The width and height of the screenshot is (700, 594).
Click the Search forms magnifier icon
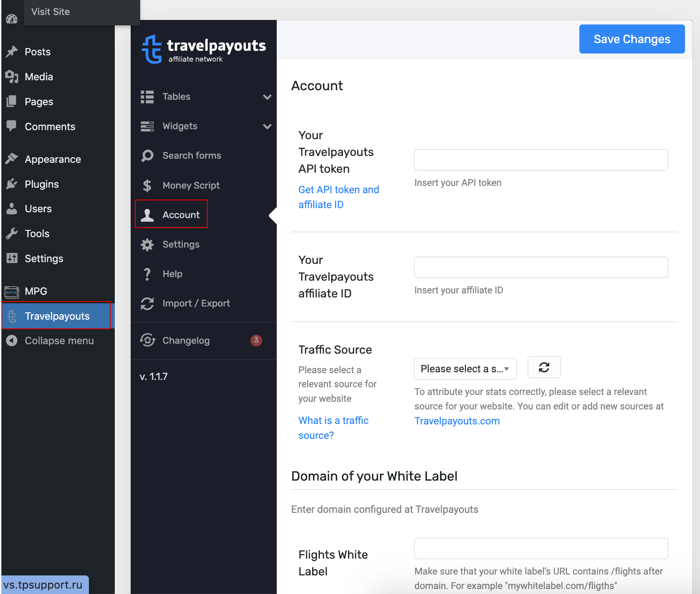pos(147,156)
